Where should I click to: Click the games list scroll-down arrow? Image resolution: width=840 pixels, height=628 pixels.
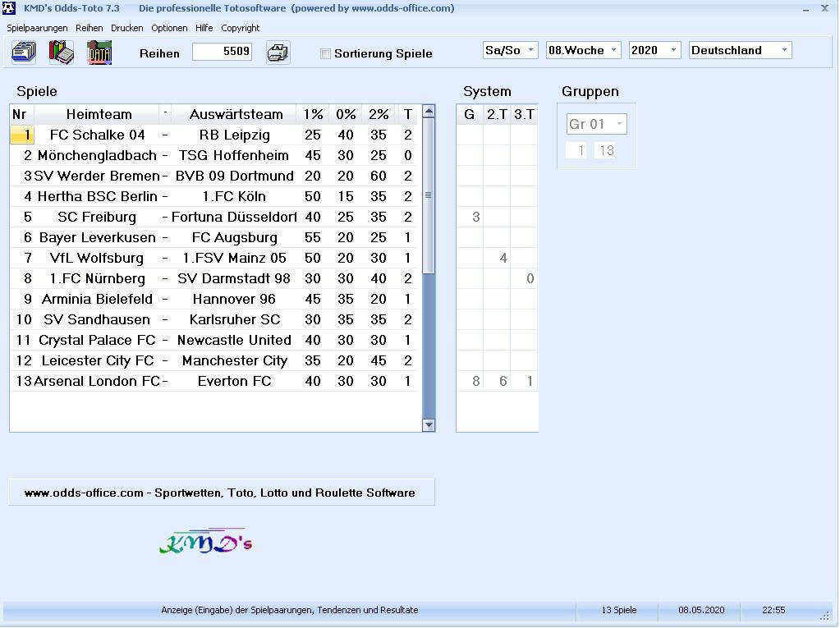pyautogui.click(x=429, y=425)
